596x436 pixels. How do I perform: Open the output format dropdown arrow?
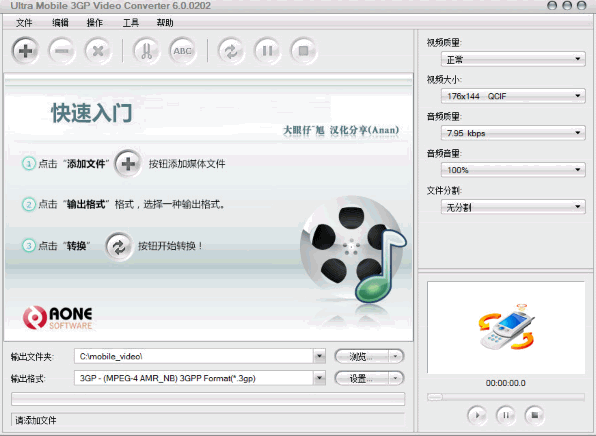point(319,378)
